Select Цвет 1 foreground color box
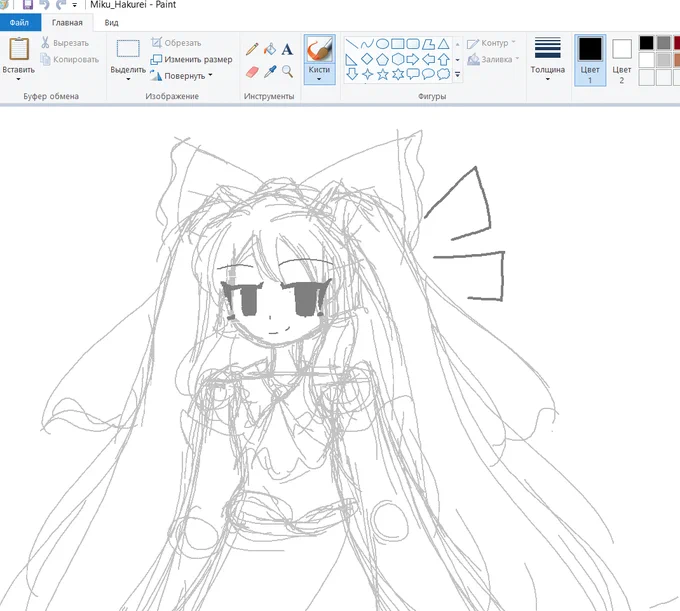 pos(590,60)
